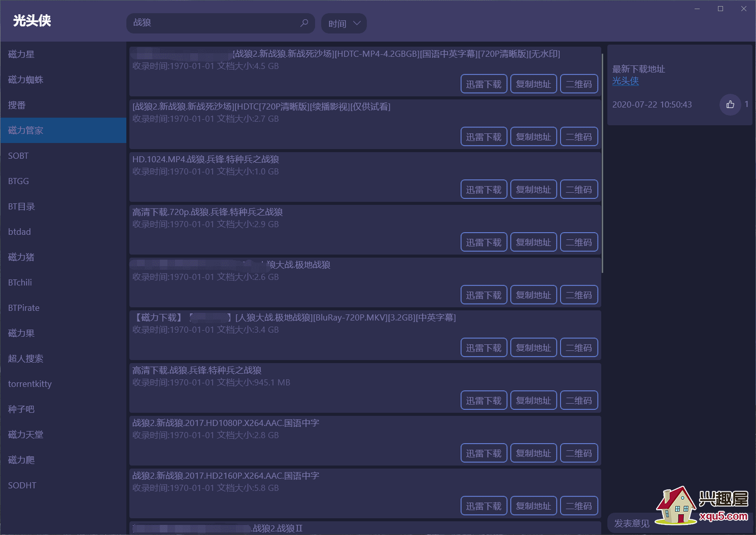Click 复制地址 for 高清下载.720p result
This screenshot has width=756, height=535.
(533, 242)
